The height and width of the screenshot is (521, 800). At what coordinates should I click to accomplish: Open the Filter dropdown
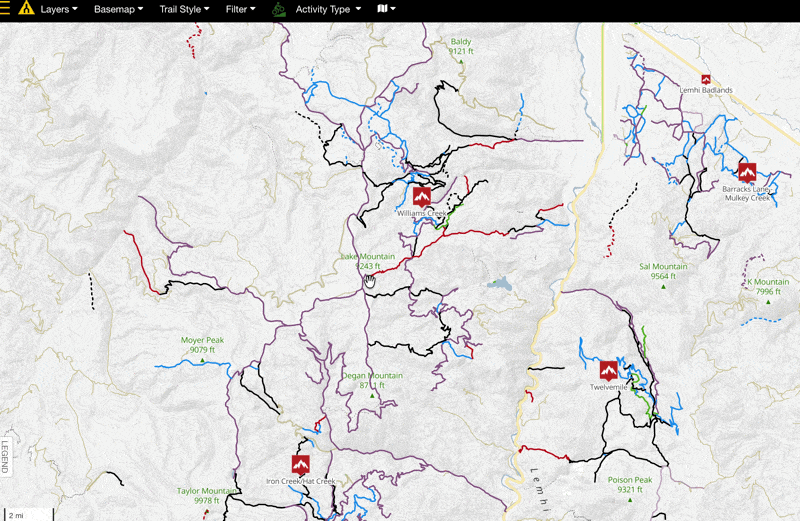pyautogui.click(x=240, y=9)
